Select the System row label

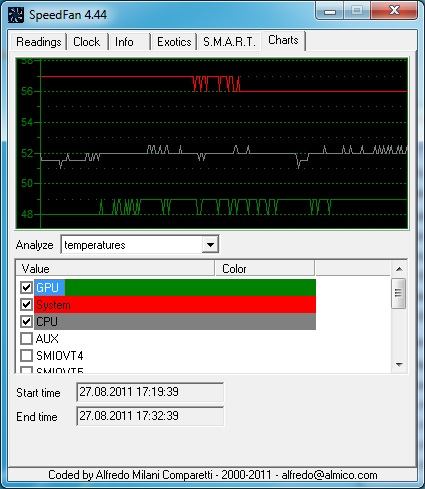click(53, 305)
